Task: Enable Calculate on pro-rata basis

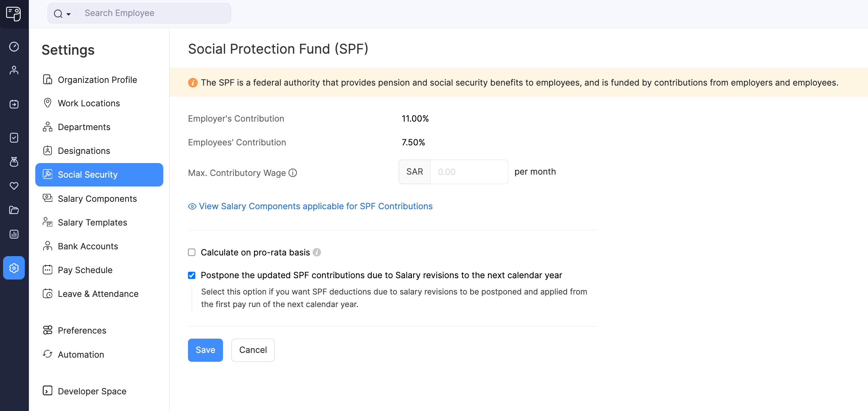Action: 192,252
